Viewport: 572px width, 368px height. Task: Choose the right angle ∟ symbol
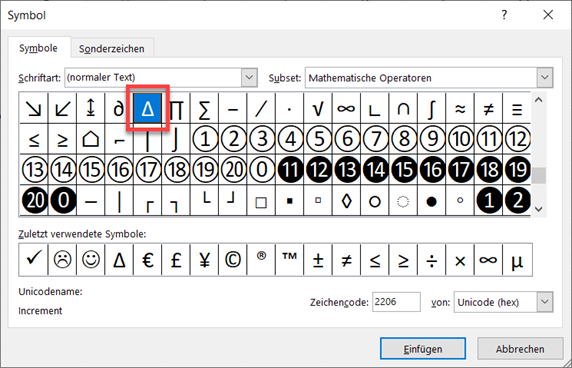pos(375,109)
